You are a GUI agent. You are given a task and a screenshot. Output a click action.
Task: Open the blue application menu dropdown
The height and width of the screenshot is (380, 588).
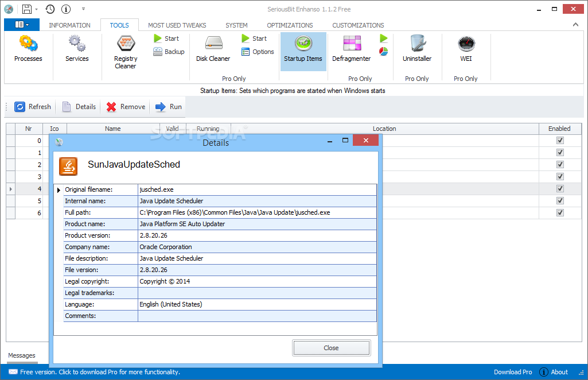[22, 25]
